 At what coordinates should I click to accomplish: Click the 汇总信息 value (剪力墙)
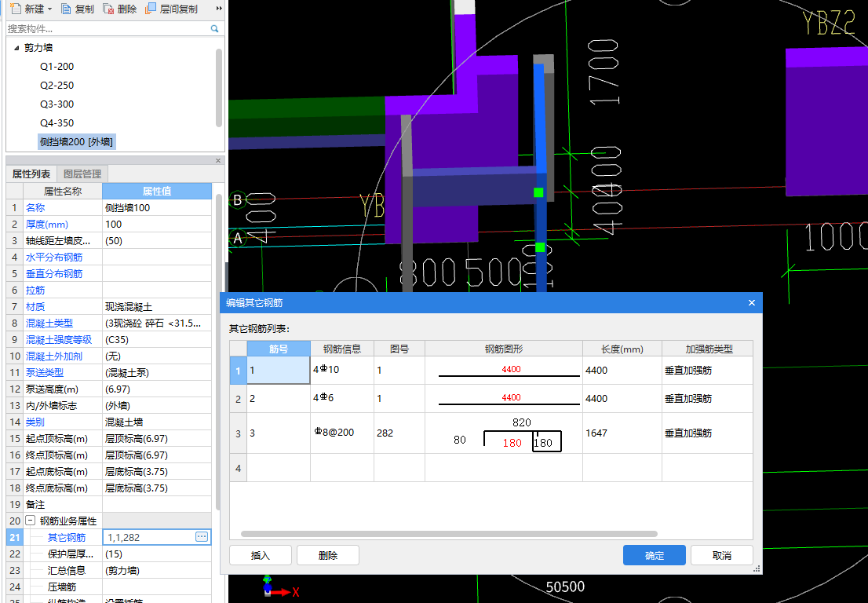(x=157, y=570)
